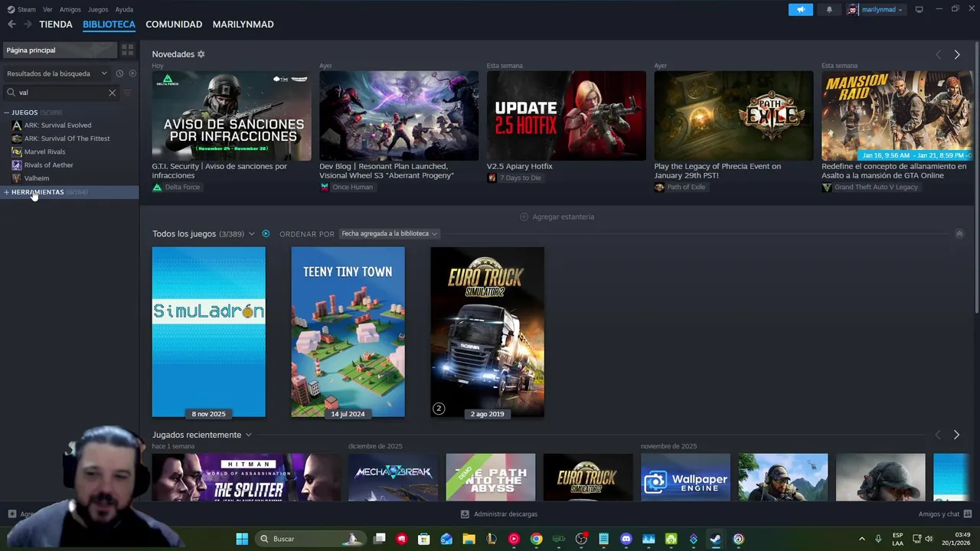Screen dimensions: 980x551
Task: Open GTA Mansion Raid news card
Action: (897, 116)
